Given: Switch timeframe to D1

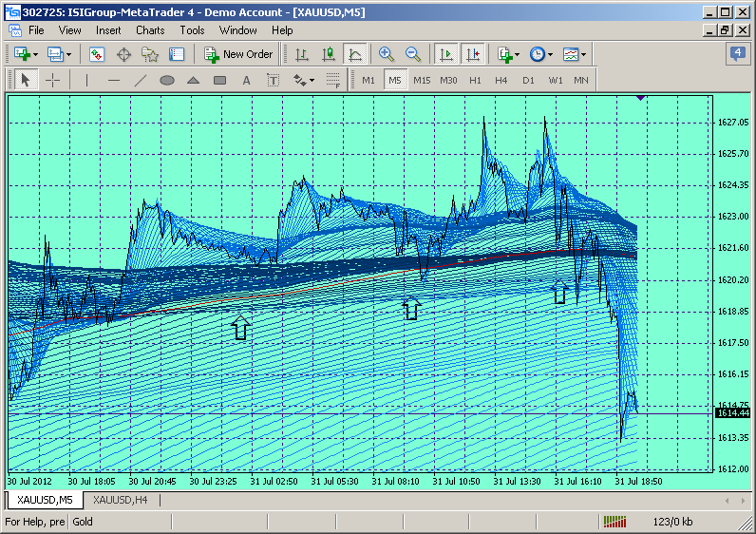Looking at the screenshot, I should 528,80.
